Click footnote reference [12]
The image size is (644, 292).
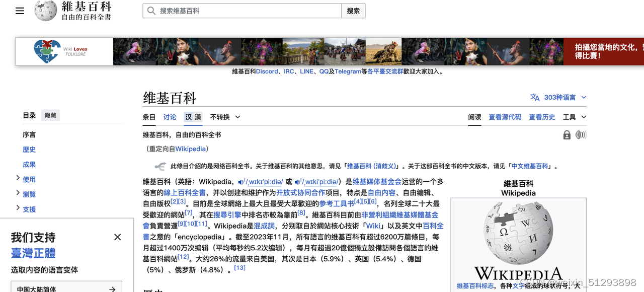(x=183, y=256)
